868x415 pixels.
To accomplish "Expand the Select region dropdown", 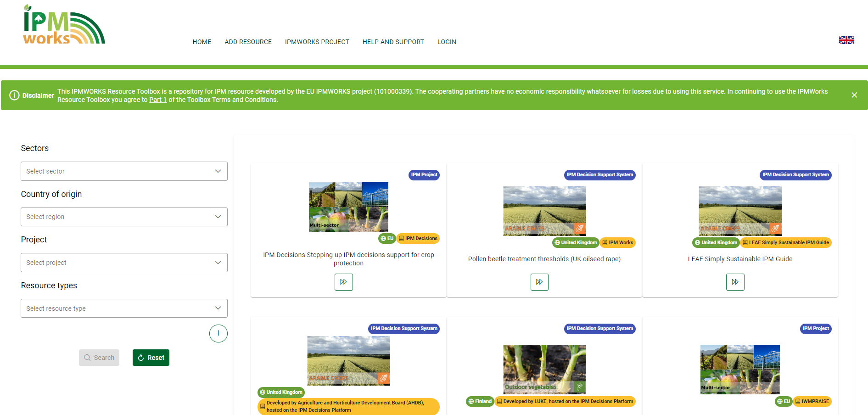I will [x=124, y=217].
